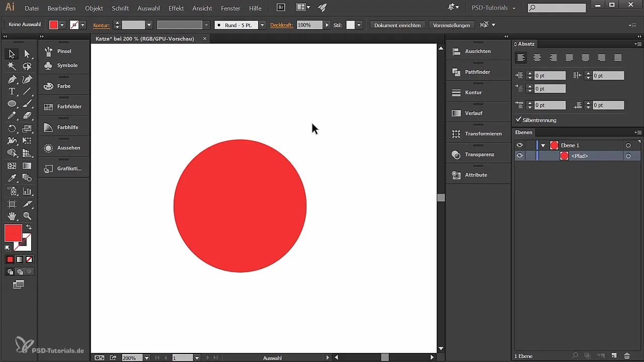Collapse the Ebene 1 layer triangle
The height and width of the screenshot is (362, 644).
pos(543,145)
